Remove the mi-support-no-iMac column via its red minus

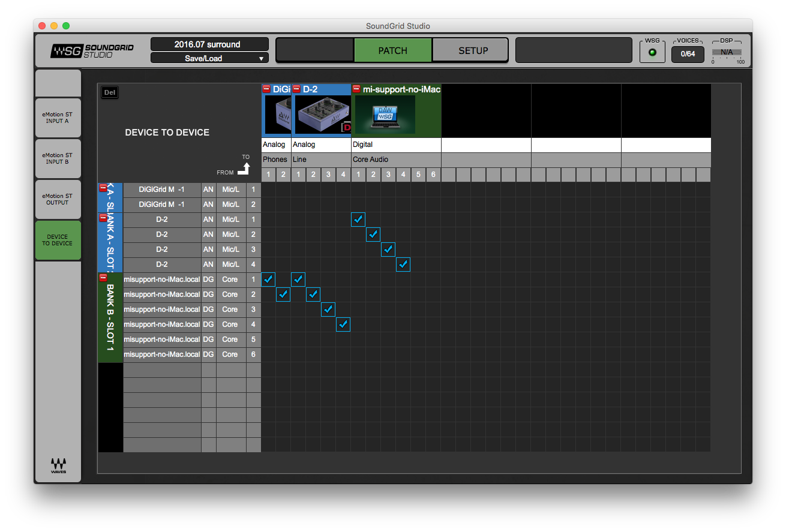click(x=356, y=89)
